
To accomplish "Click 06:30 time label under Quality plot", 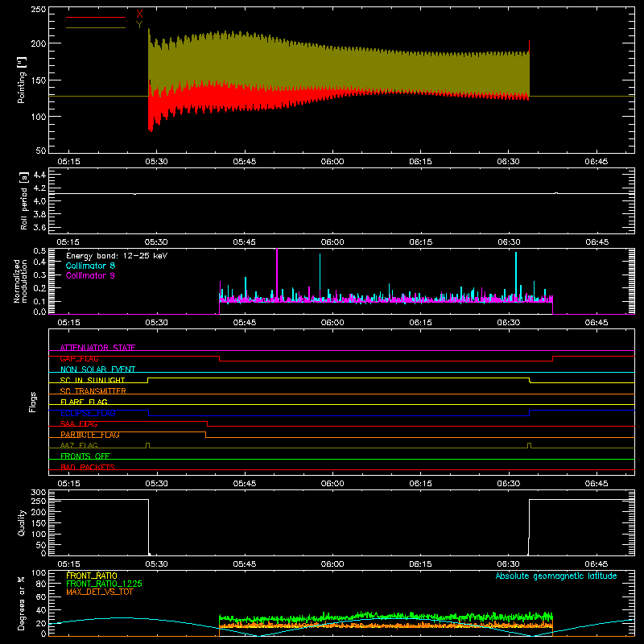I will 509,564.
